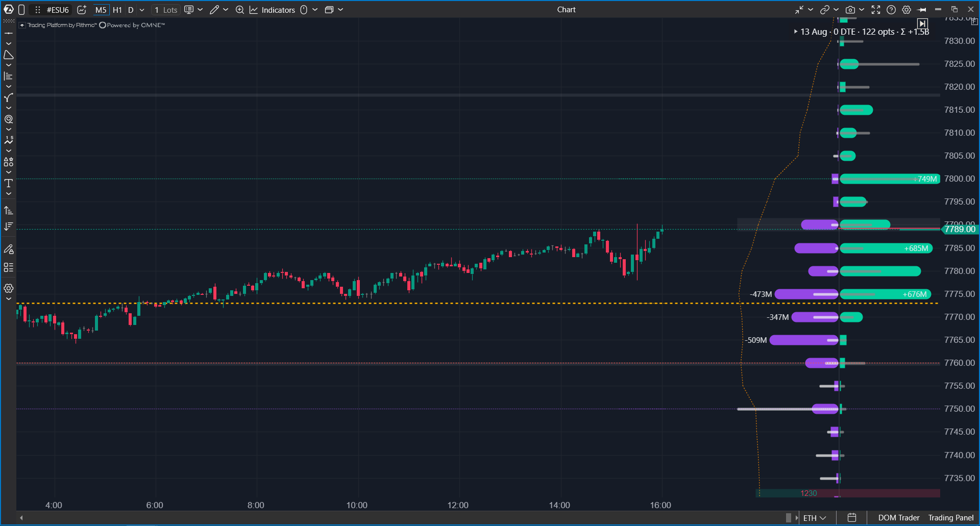Click the F price-scale mode box
This screenshot has height=526, width=980.
click(x=974, y=22)
